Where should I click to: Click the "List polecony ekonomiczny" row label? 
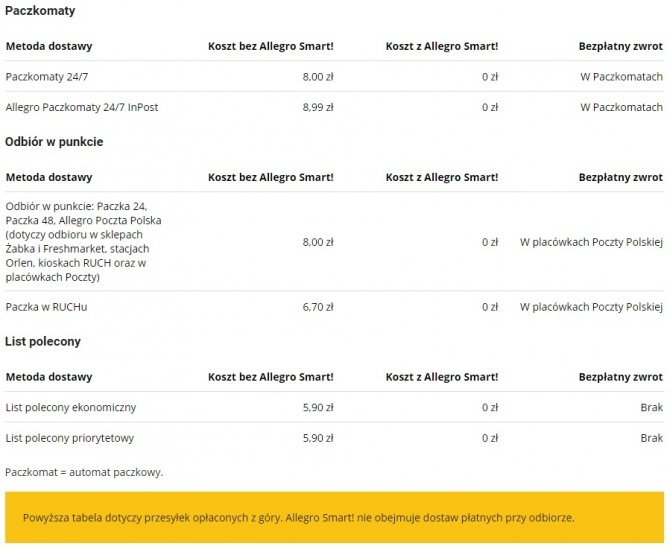click(71, 408)
